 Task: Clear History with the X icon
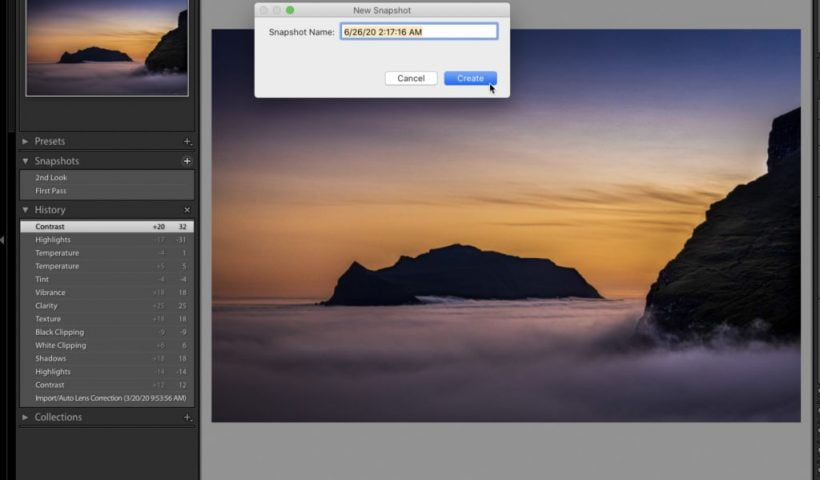pyautogui.click(x=187, y=210)
